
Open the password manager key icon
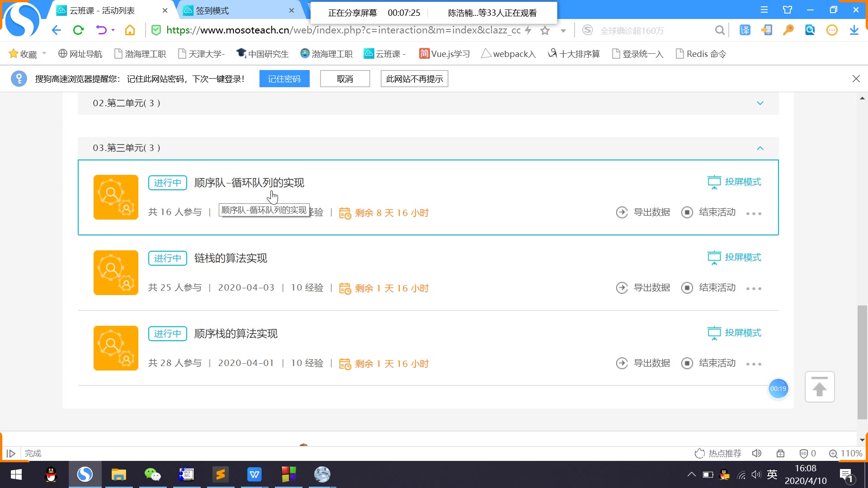click(x=788, y=30)
